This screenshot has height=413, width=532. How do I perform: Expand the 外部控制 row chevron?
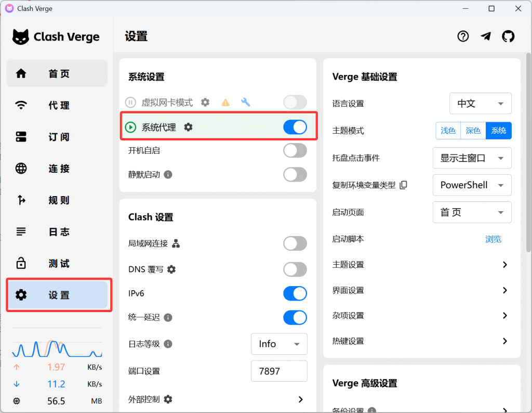coord(301,399)
